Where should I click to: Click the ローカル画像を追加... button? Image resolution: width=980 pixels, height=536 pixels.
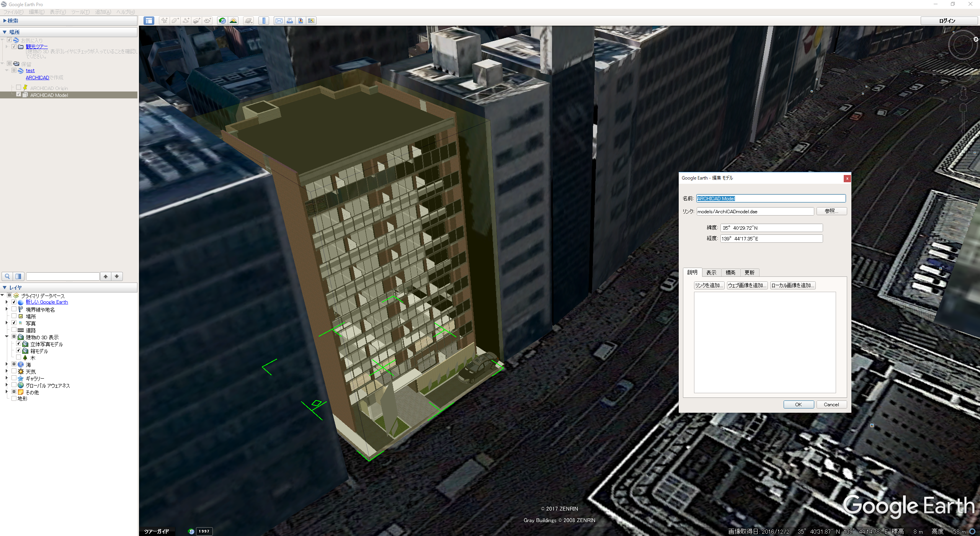click(793, 286)
